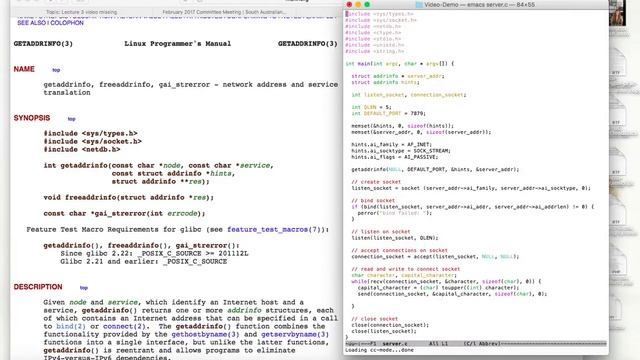This screenshot has height=360, width=640.
Task: Close the Emacs window with the red button
Action: (349, 4)
